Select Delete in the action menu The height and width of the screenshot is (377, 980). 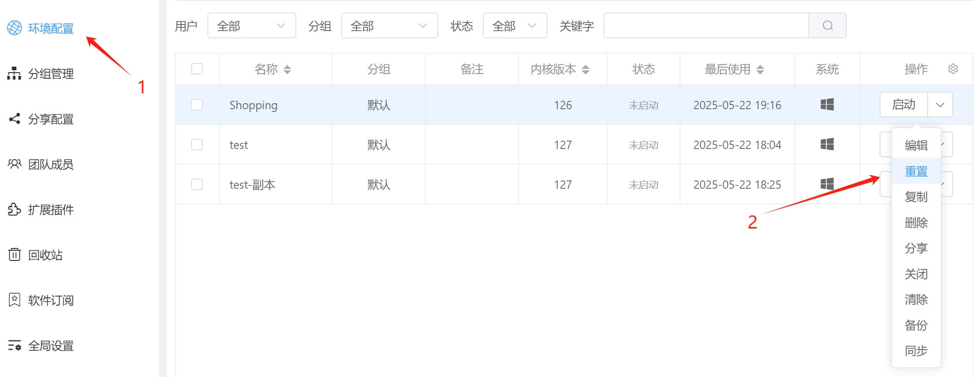coord(916,223)
